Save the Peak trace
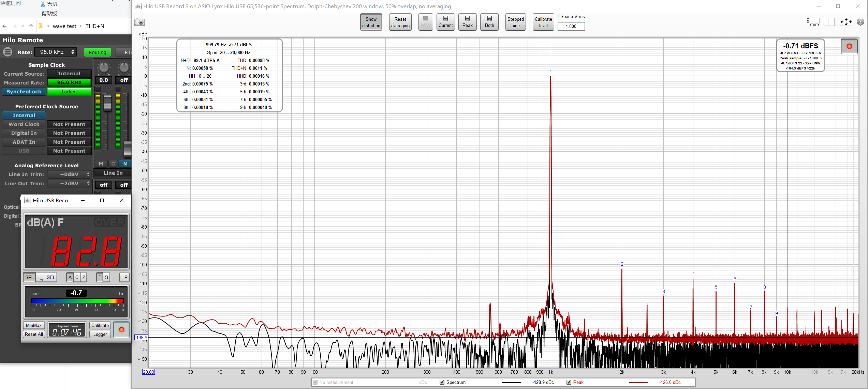868x389 pixels. pos(468,22)
